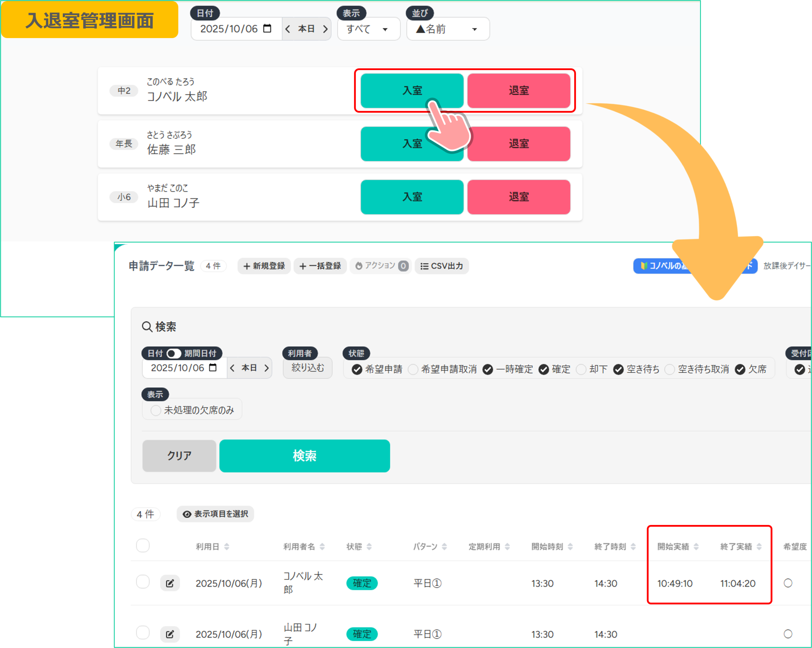Sort by 開始実績 column arrows
This screenshot has width=812, height=648.
pos(696,546)
